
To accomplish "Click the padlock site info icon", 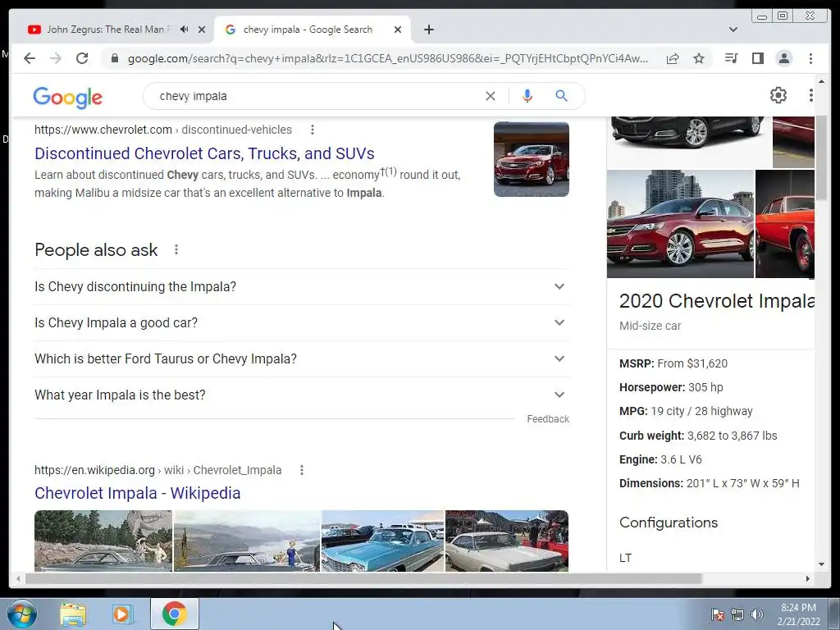I will (x=114, y=58).
